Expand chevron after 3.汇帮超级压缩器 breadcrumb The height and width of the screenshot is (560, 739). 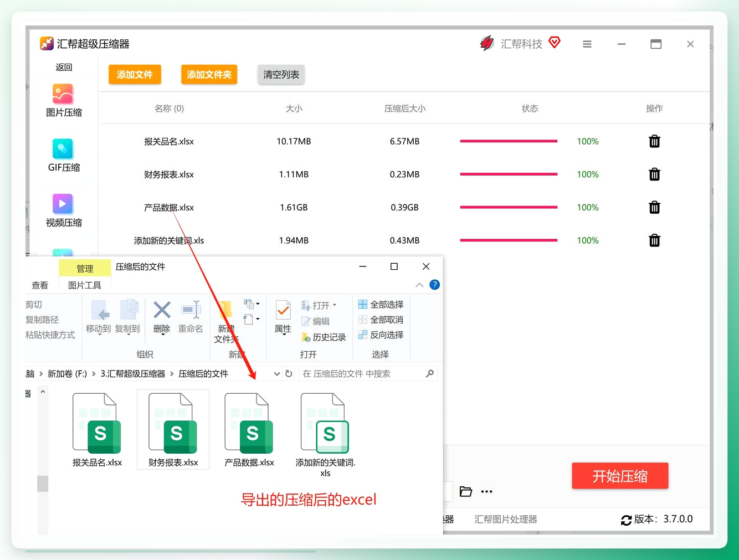coord(172,374)
